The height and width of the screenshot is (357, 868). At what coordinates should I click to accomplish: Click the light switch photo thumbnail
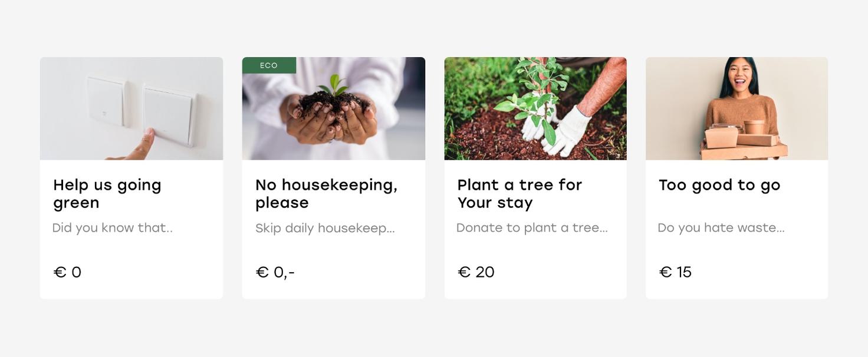131,108
